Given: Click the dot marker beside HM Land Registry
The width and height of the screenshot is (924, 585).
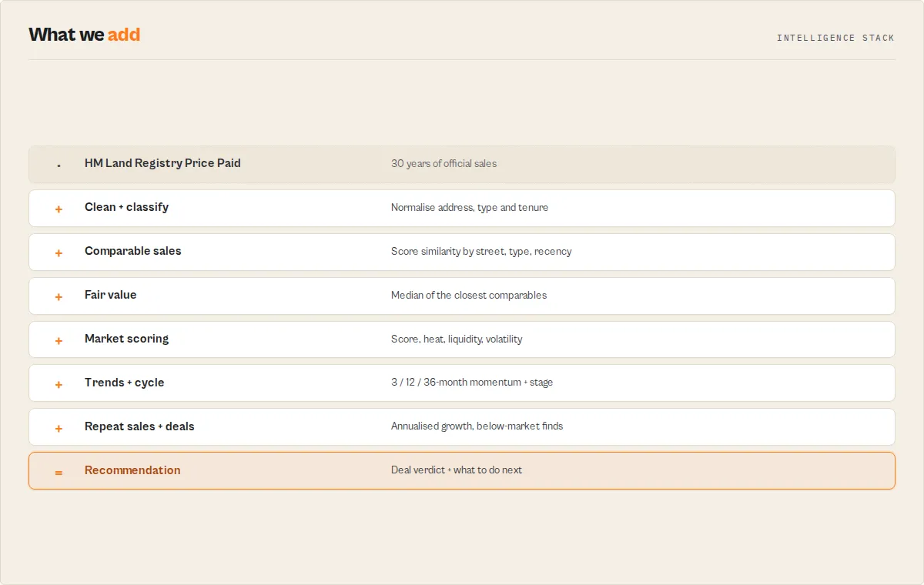Looking at the screenshot, I should pos(59,165).
